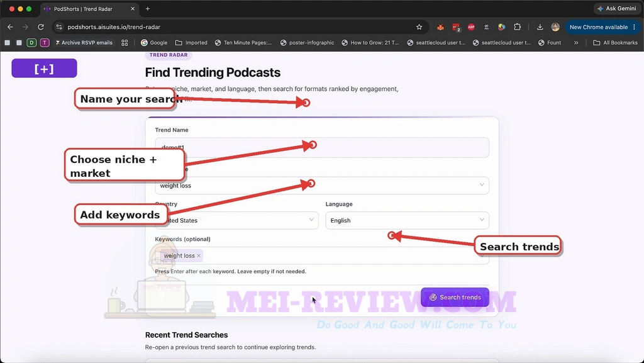Close the PodShorts Trend Radar tab
This screenshot has width=644, height=363.
[x=133, y=9]
